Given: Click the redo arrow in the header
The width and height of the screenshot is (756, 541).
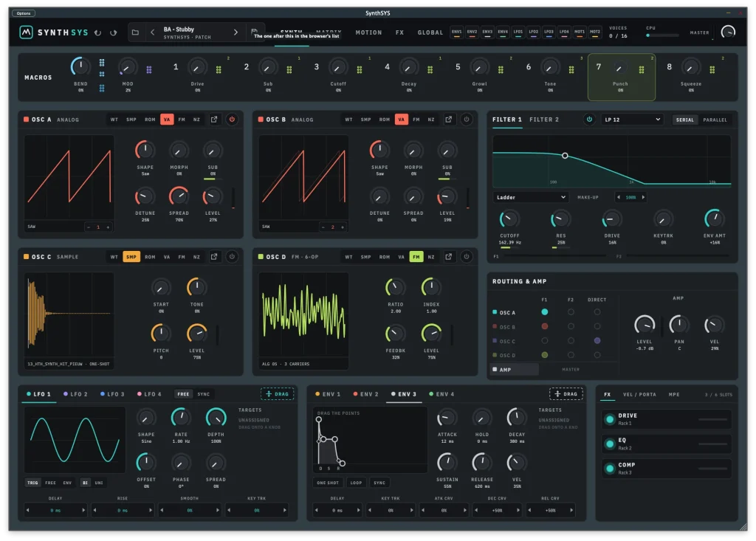Looking at the screenshot, I should [114, 32].
